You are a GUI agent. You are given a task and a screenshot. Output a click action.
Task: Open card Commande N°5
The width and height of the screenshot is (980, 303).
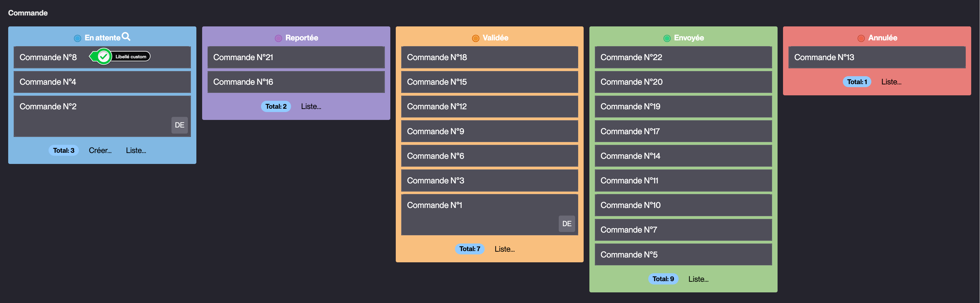[x=683, y=255]
